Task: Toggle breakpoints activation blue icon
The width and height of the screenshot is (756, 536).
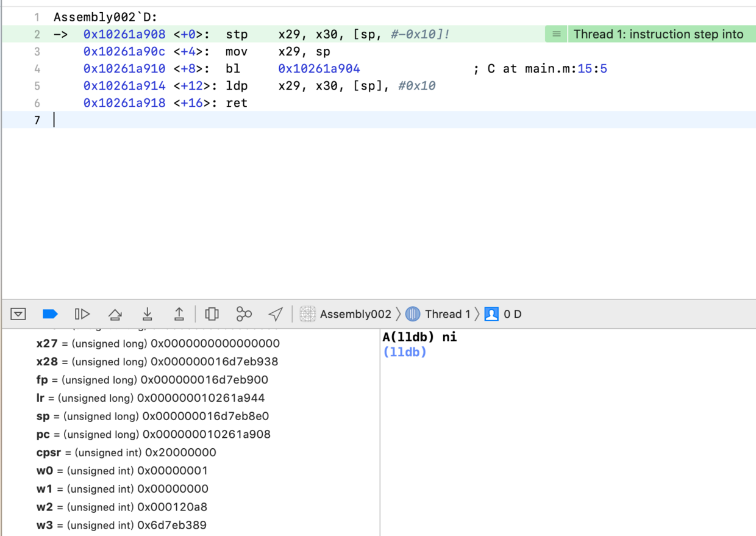Action: tap(50, 314)
